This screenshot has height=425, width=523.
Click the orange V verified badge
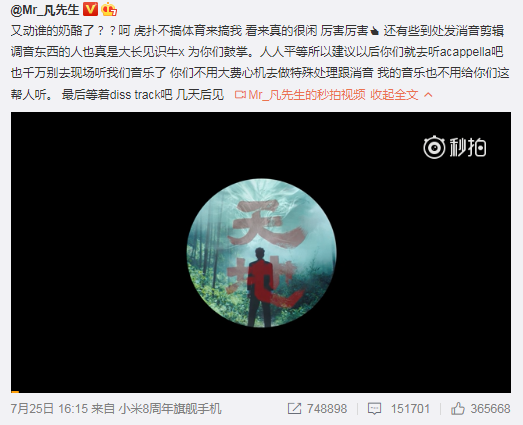[90, 9]
